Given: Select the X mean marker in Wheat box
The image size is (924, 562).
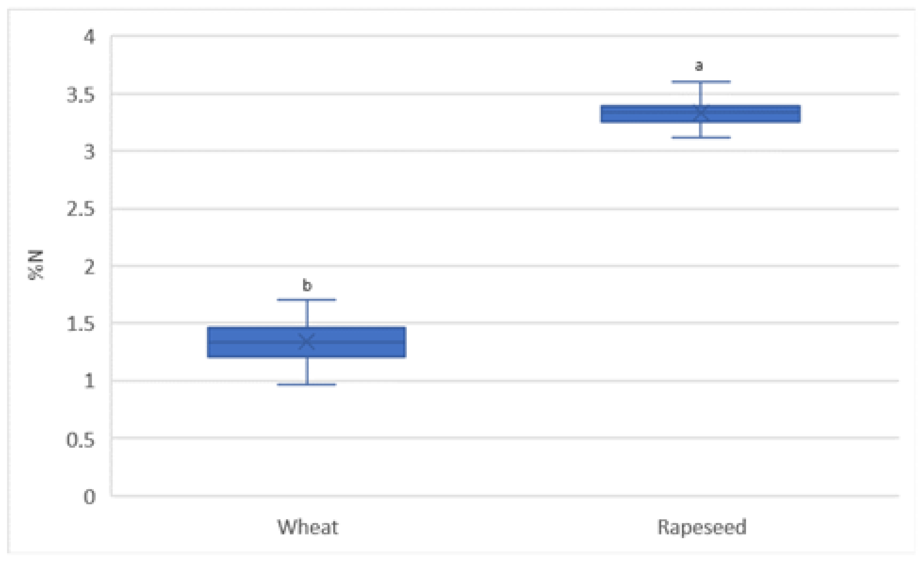Looking at the screenshot, I should (307, 342).
